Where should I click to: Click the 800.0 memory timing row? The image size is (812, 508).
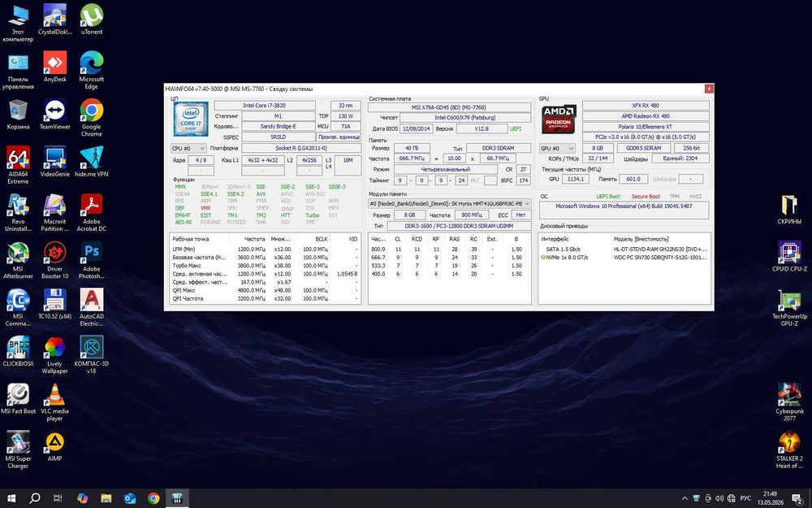tap(450, 250)
